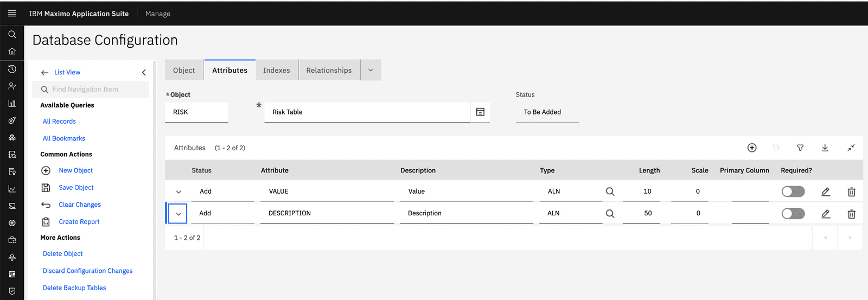
Task: Switch to the Relationships tab
Action: (329, 71)
